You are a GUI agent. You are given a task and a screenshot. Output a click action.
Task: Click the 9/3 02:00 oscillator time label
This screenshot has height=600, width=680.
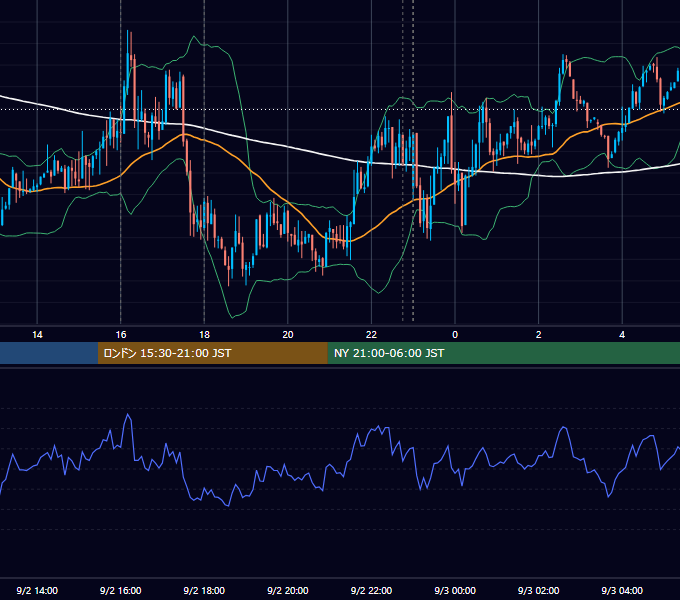click(539, 591)
